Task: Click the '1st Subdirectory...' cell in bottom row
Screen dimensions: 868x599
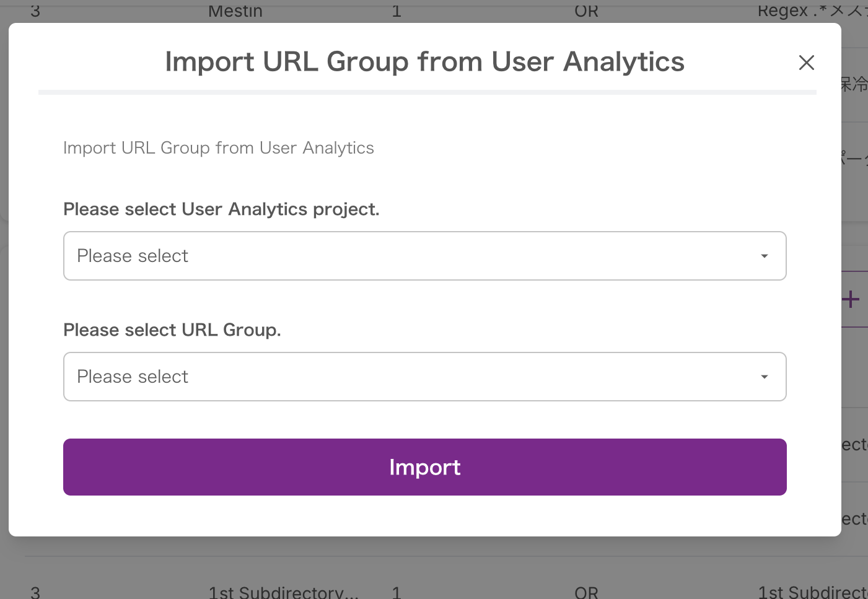Action: pyautogui.click(x=284, y=592)
